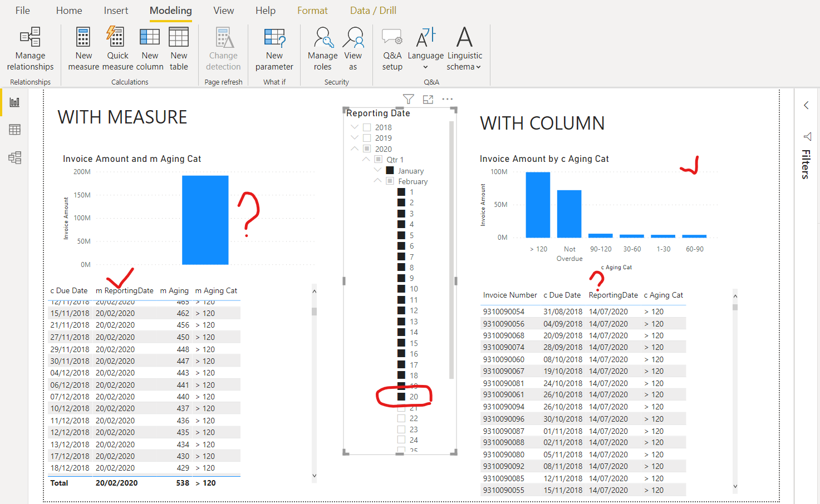Viewport: 820px width, 504px height.
Task: Click the > 120 bar in column chart
Action: coord(538,205)
